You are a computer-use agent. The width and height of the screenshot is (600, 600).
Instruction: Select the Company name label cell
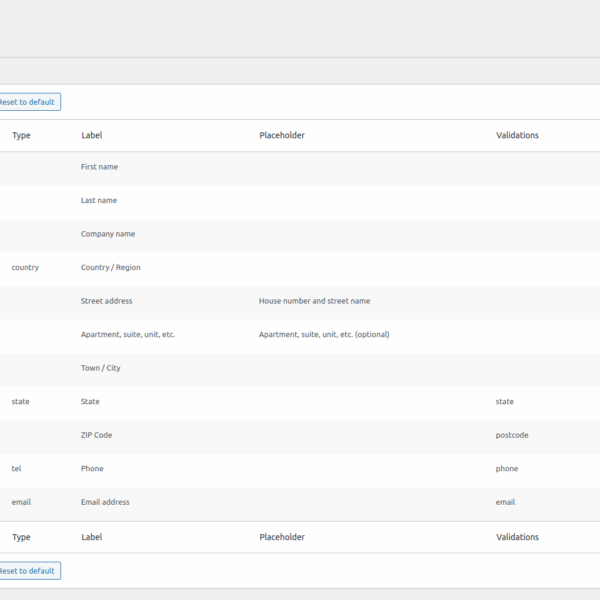click(108, 234)
